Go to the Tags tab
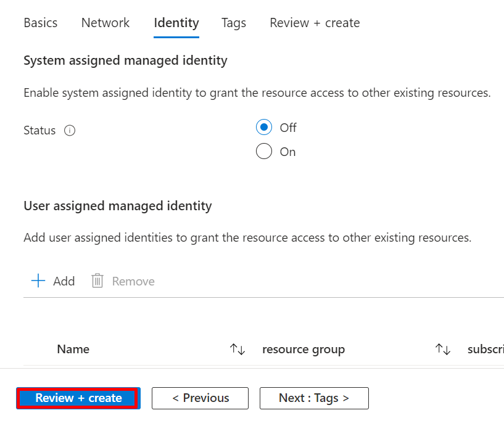Viewport: 504px width, 426px height. (234, 23)
